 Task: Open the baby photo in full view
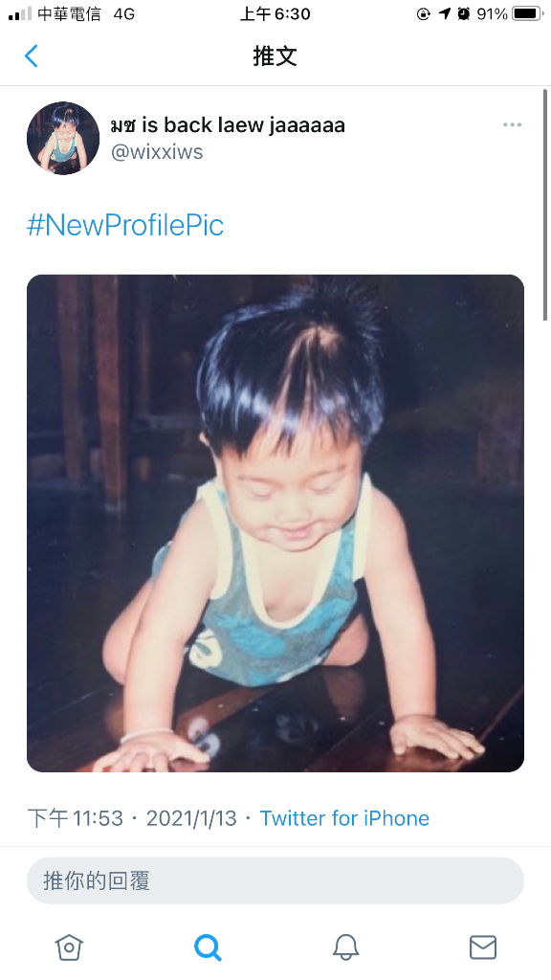(275, 523)
